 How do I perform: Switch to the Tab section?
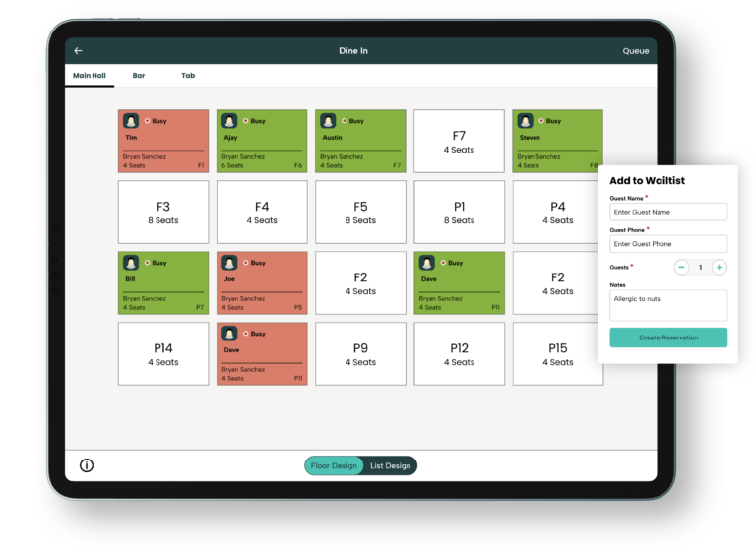click(x=188, y=76)
